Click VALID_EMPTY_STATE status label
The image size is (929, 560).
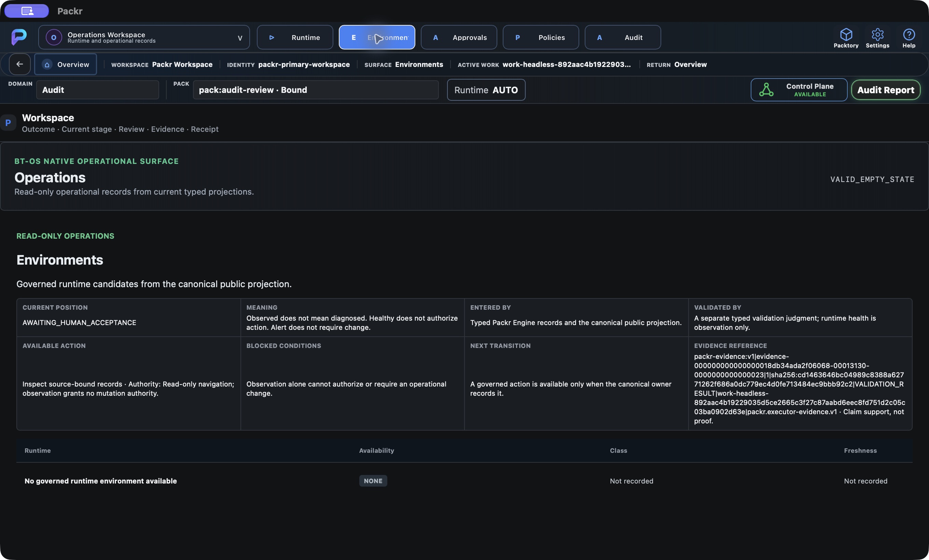872,179
